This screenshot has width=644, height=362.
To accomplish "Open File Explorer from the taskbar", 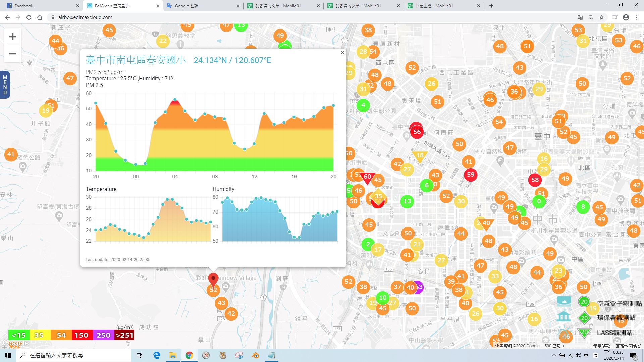I will point(173,355).
